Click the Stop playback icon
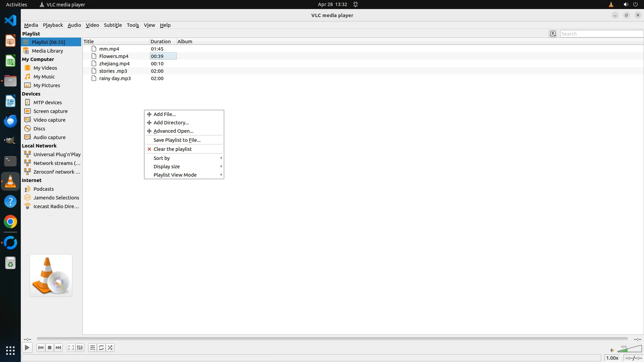Viewport: 644px width, 362px height. 50,348
